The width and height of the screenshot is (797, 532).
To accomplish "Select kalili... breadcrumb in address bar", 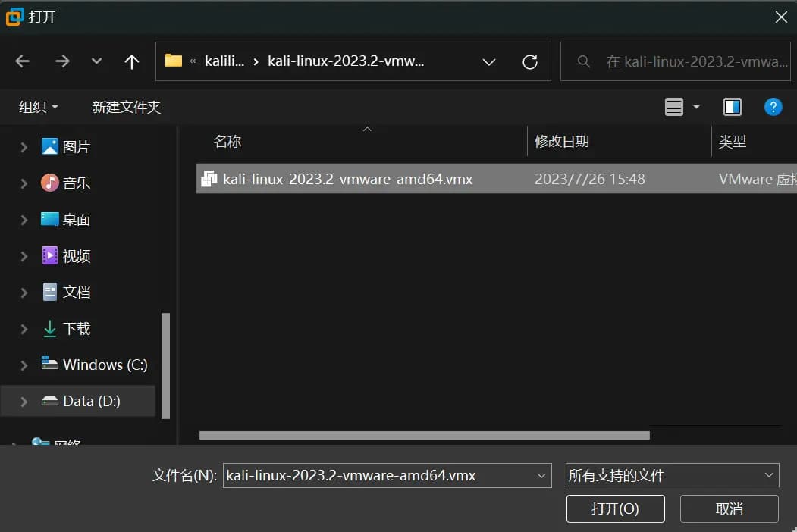I will tap(224, 61).
